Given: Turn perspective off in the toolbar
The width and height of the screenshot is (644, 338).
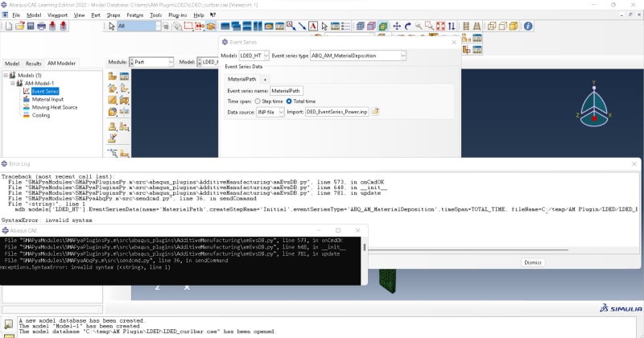Looking at the screenshot, I should coord(466,27).
